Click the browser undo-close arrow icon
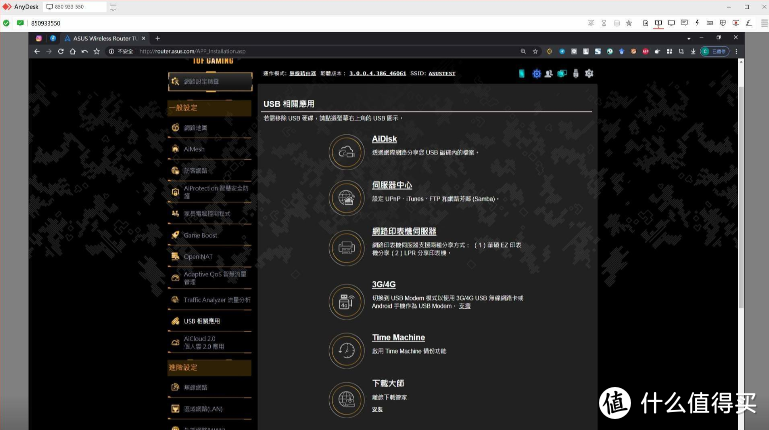This screenshot has height=430, width=769. [x=84, y=51]
